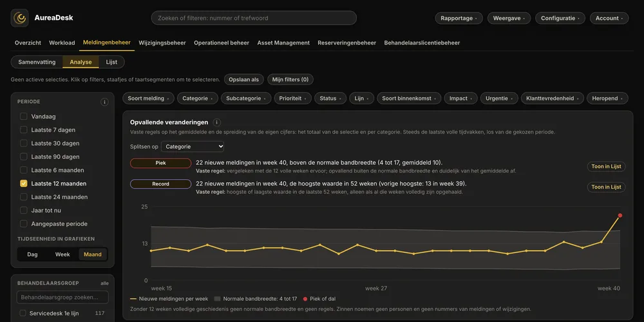This screenshot has width=644, height=322.
Task: Open the Klanttevredenheid filter
Action: [552, 99]
